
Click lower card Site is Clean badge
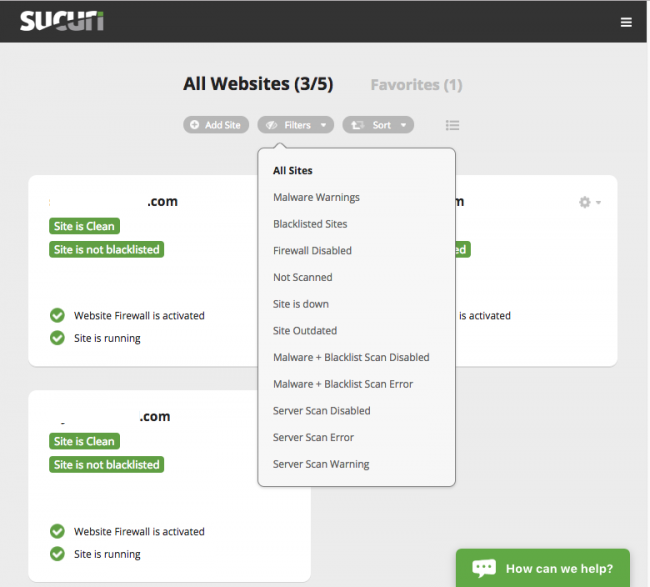coord(84,441)
